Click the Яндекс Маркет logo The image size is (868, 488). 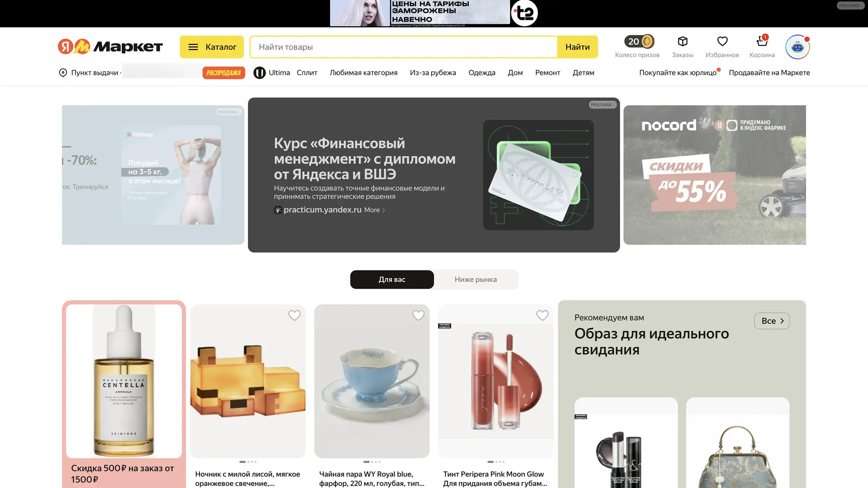click(x=110, y=46)
